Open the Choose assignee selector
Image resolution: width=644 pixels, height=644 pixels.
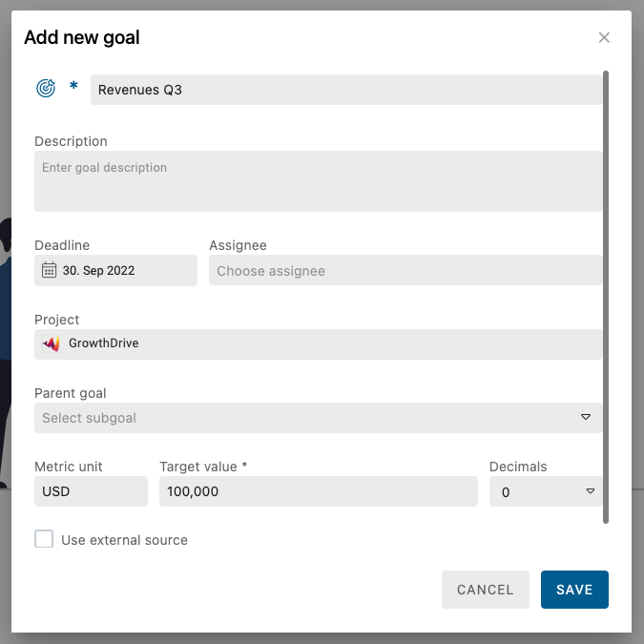(405, 271)
